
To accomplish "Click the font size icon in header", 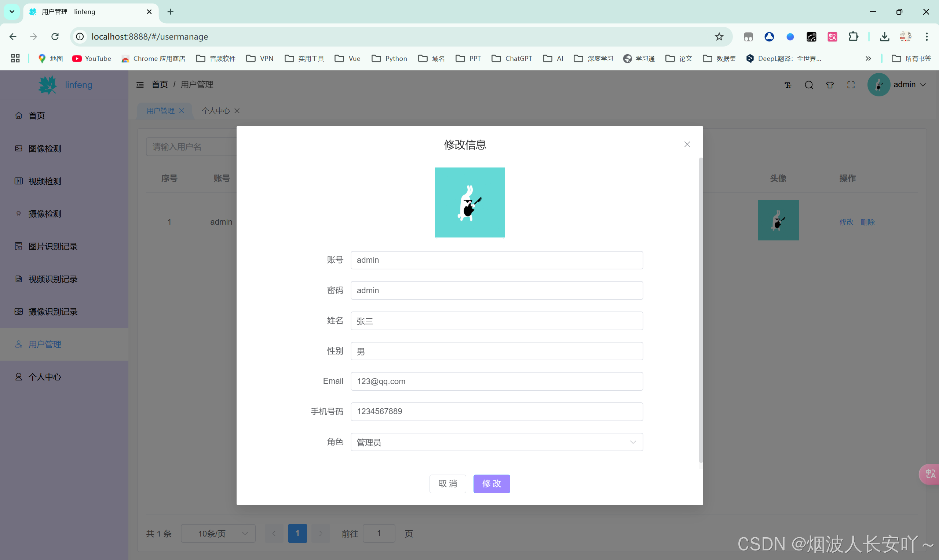I will (x=788, y=85).
